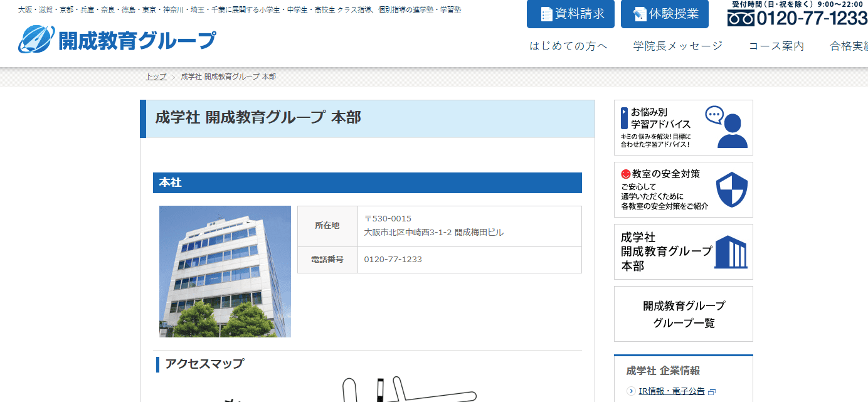Click table phone number 0120-77-1233

[393, 260]
